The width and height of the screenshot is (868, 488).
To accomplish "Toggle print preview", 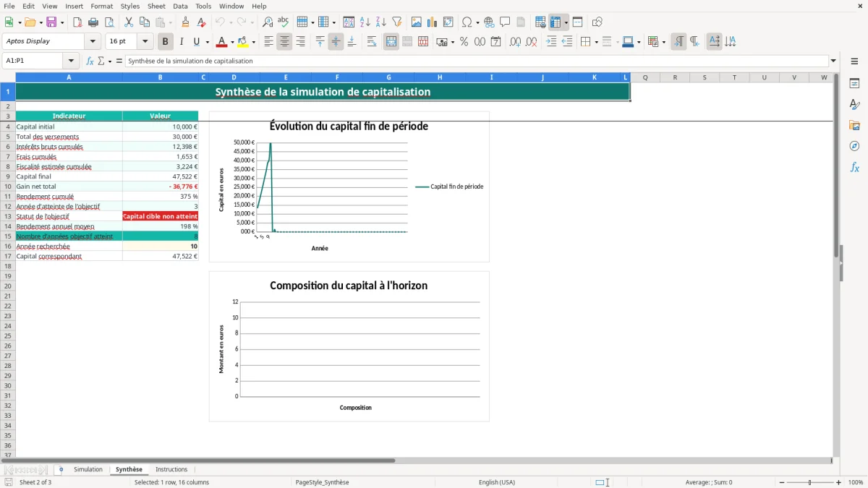I will 109,22.
